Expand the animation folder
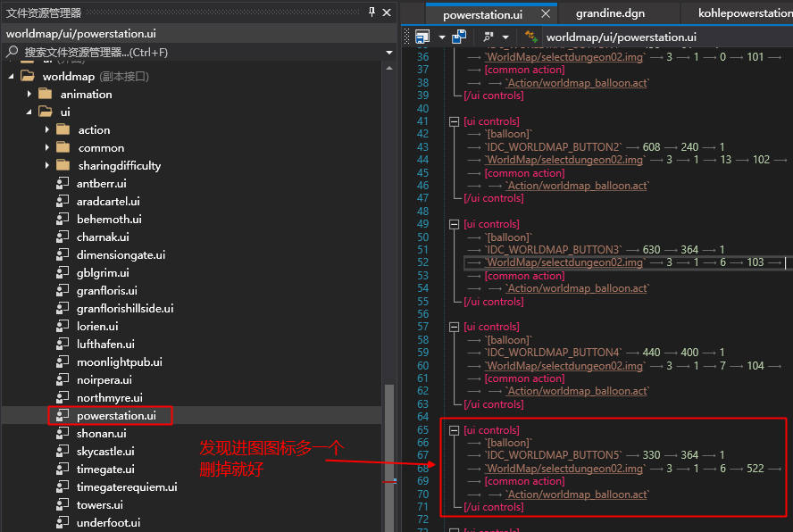The height and width of the screenshot is (532, 793). click(x=29, y=94)
